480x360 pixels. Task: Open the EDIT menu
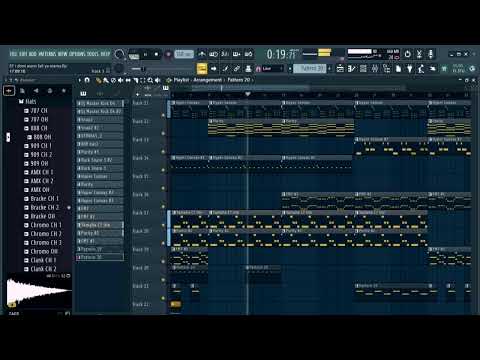[x=23, y=54]
